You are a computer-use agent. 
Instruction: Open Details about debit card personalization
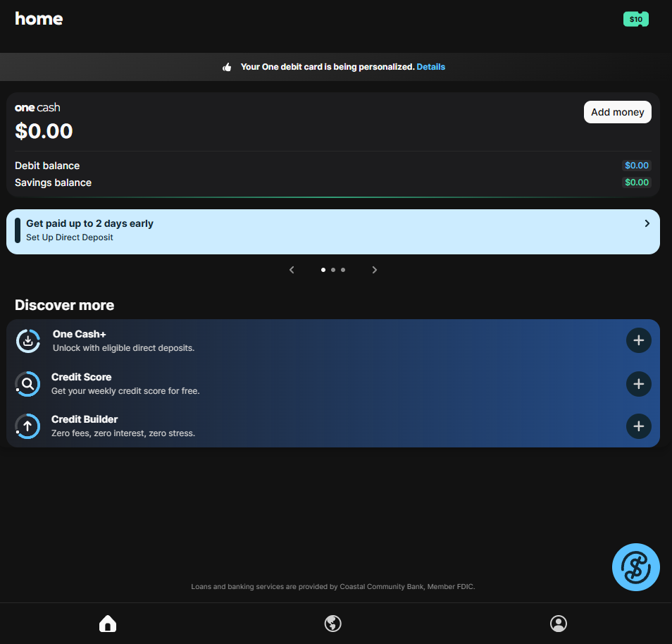point(430,67)
